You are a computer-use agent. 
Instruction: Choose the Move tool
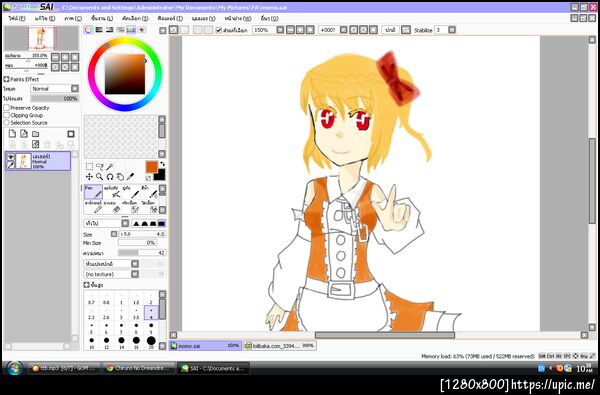click(89, 176)
